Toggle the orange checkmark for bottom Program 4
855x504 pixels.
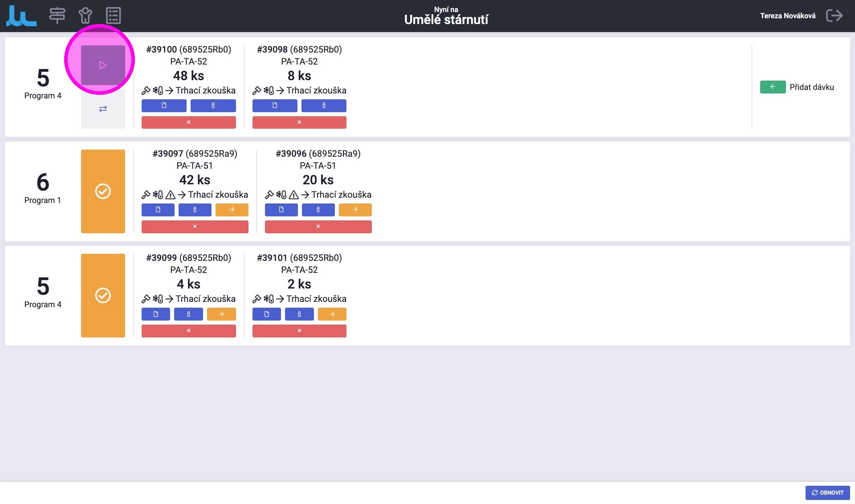click(x=103, y=296)
